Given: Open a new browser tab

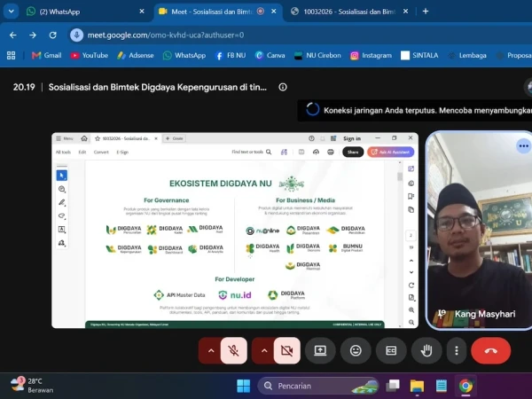Looking at the screenshot, I should [x=426, y=12].
